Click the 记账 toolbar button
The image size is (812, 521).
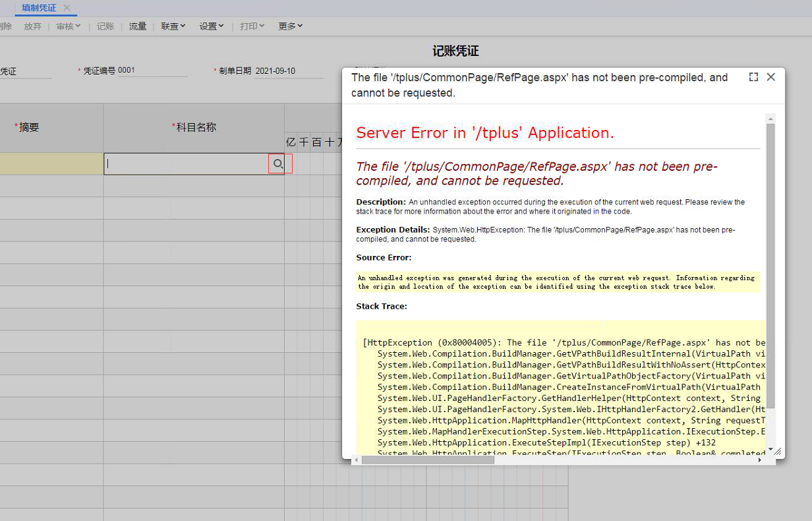tap(105, 26)
